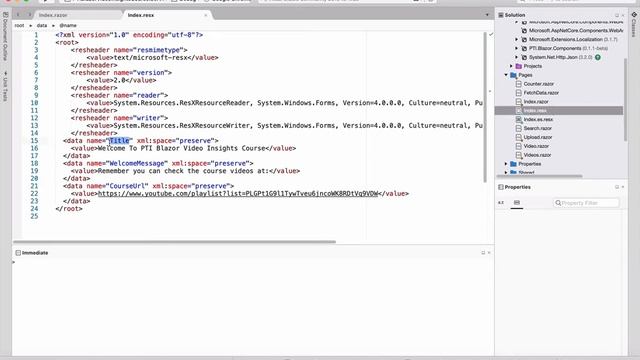Expand PTI.Blazor.Components package
Screen dimensions: 640x360
517,48
